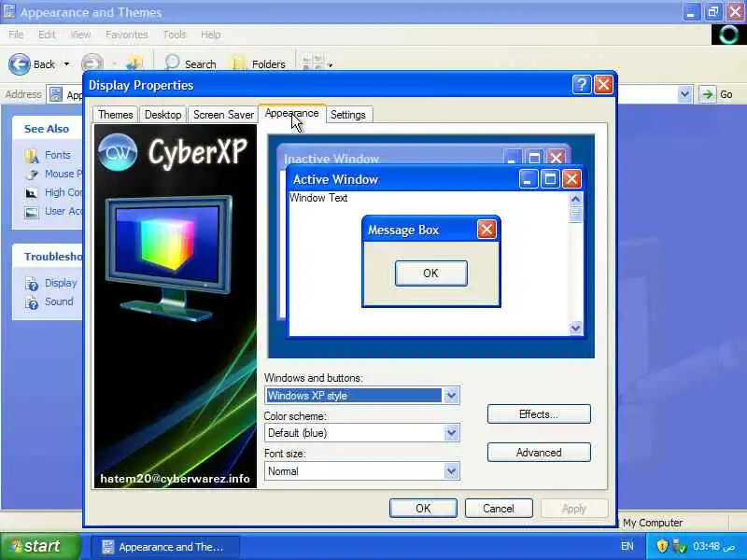Screen dimensions: 747x560
Task: Click the Sound troubleshooter icon
Action: coord(32,302)
